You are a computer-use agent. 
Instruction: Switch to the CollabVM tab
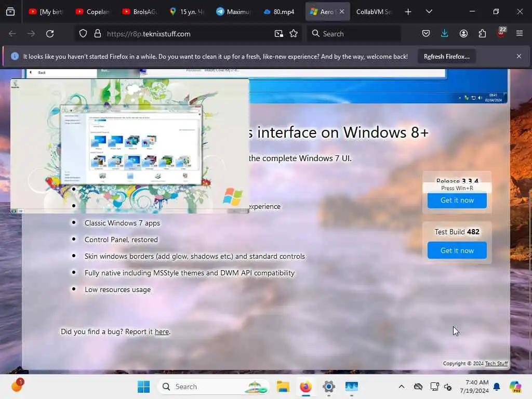pos(374,11)
